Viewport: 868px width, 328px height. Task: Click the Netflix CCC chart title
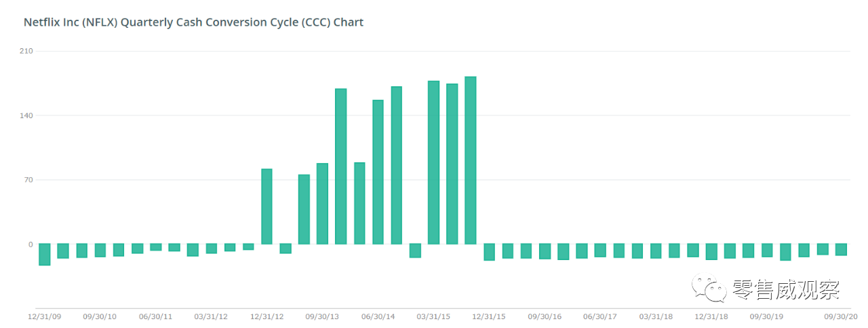click(x=193, y=22)
